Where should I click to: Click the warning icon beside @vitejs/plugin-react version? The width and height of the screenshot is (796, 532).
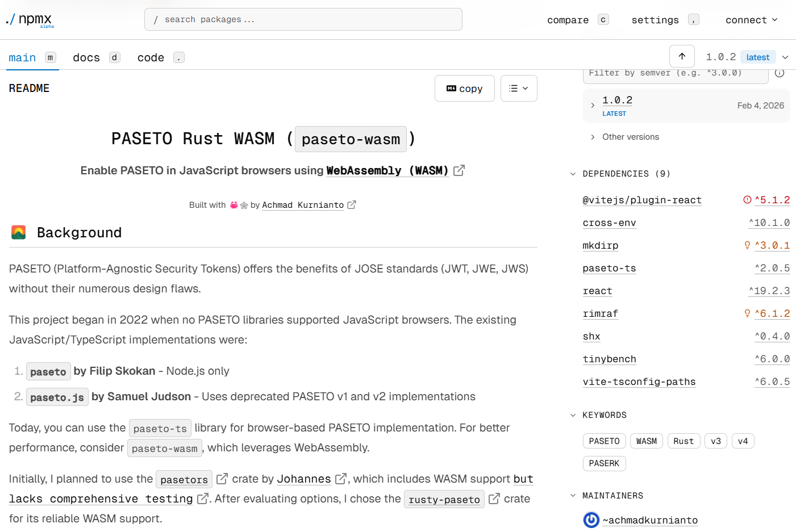point(748,200)
